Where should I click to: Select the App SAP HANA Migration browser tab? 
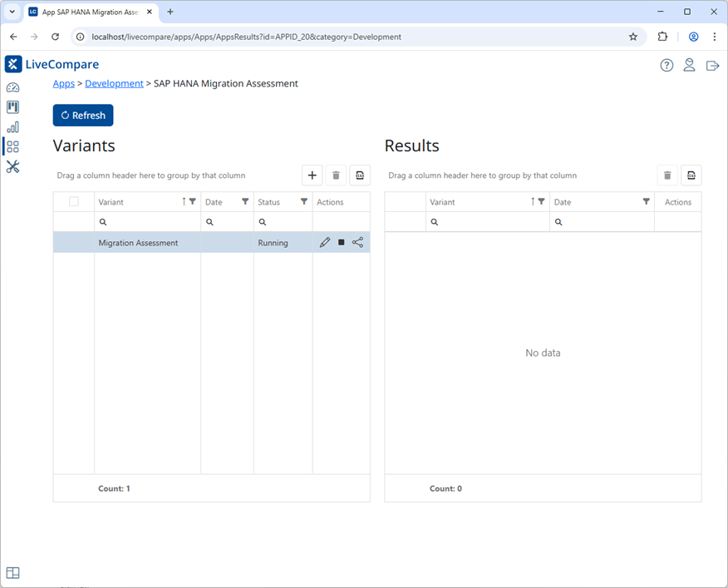[x=91, y=12]
